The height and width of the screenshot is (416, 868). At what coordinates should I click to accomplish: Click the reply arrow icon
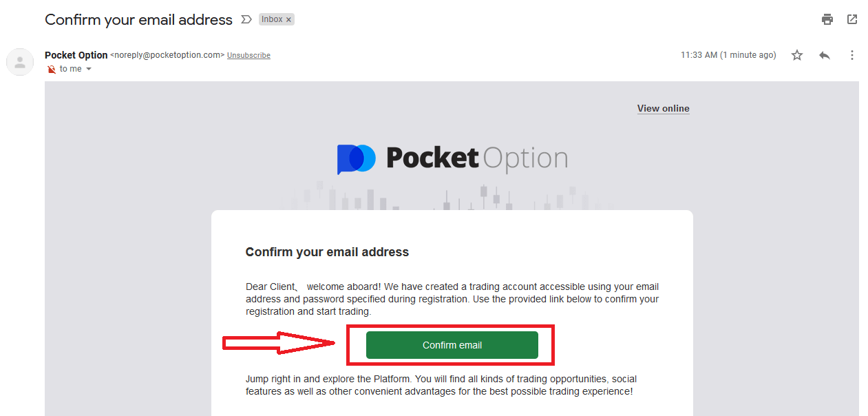(x=825, y=55)
